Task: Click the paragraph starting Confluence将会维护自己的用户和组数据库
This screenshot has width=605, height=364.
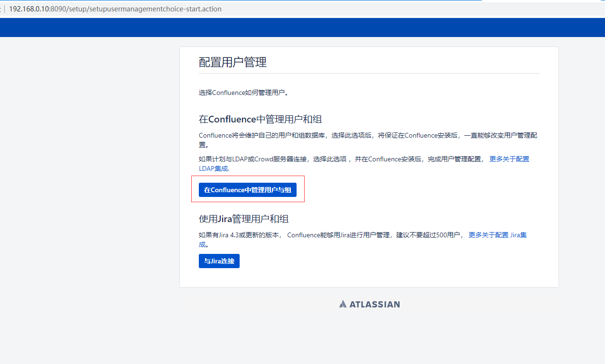Action: point(368,140)
